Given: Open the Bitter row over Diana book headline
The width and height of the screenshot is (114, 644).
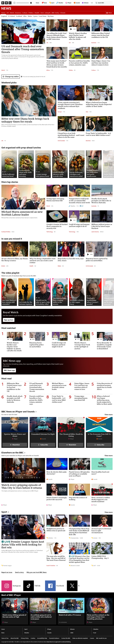Looking at the screenshot, I should [25, 120].
